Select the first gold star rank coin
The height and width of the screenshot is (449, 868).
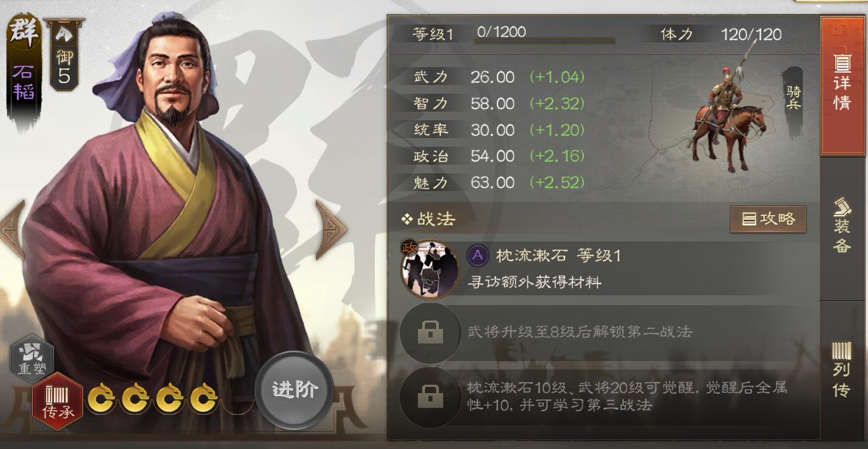point(100,399)
